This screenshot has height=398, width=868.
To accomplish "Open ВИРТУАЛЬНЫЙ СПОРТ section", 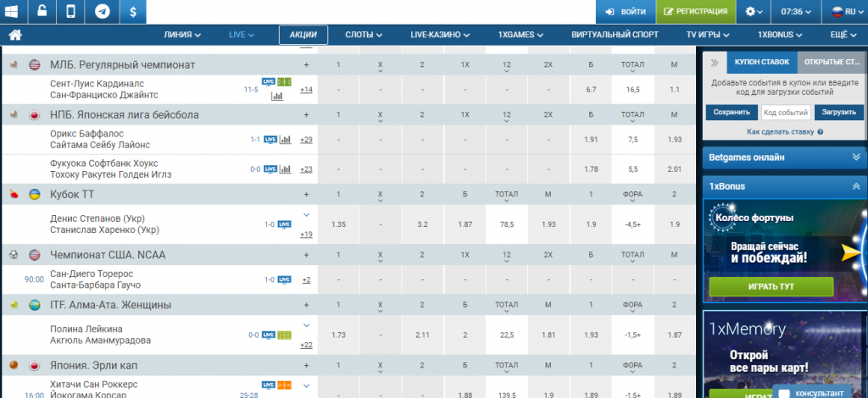I will pos(615,35).
